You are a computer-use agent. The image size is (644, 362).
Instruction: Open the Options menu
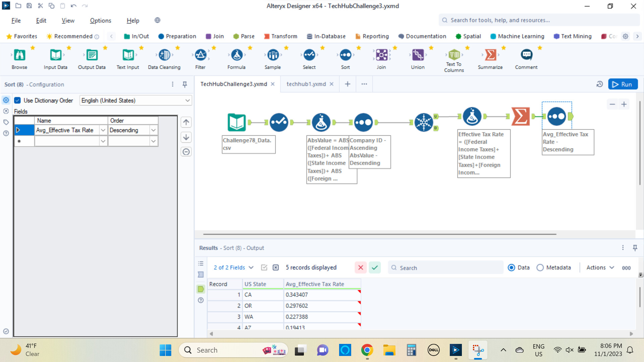[100, 20]
